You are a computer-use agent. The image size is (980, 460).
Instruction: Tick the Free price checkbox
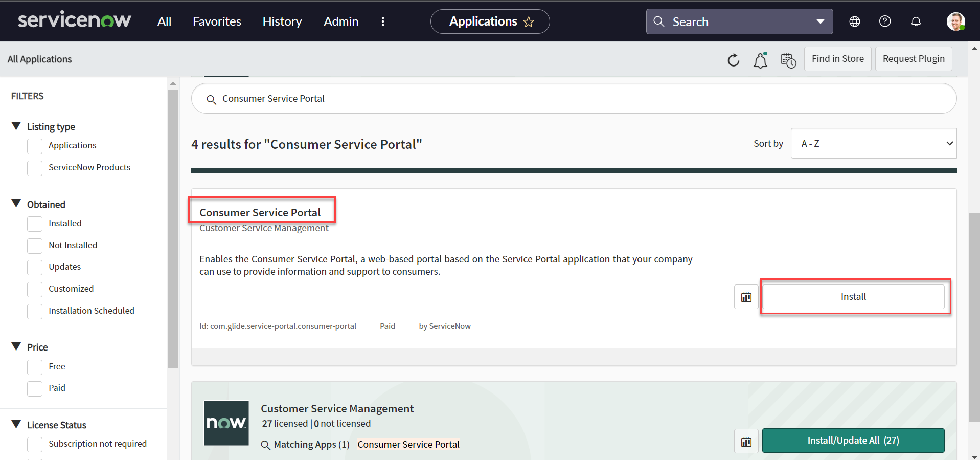click(x=35, y=367)
